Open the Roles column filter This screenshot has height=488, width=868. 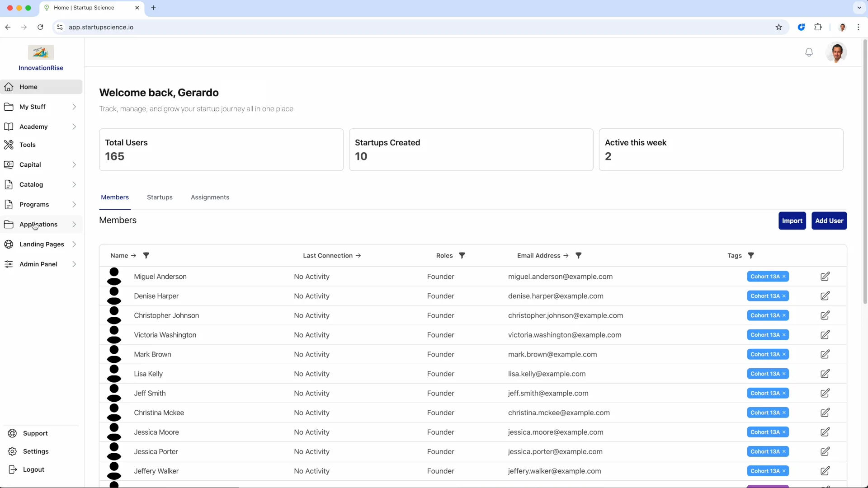pyautogui.click(x=462, y=255)
